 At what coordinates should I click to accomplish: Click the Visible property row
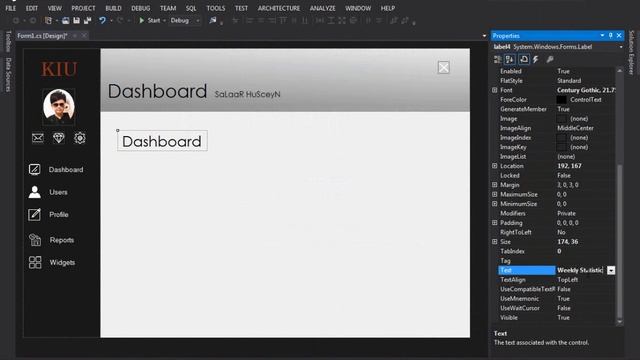pos(557,318)
